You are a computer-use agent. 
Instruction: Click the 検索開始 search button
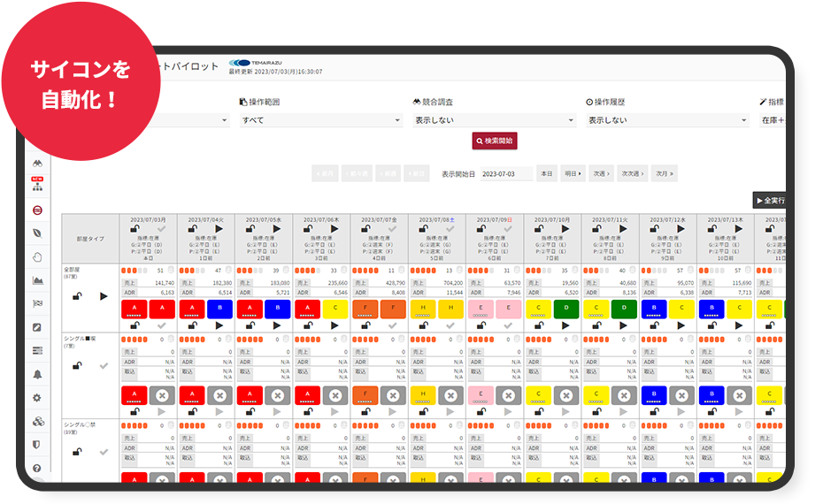point(495,141)
